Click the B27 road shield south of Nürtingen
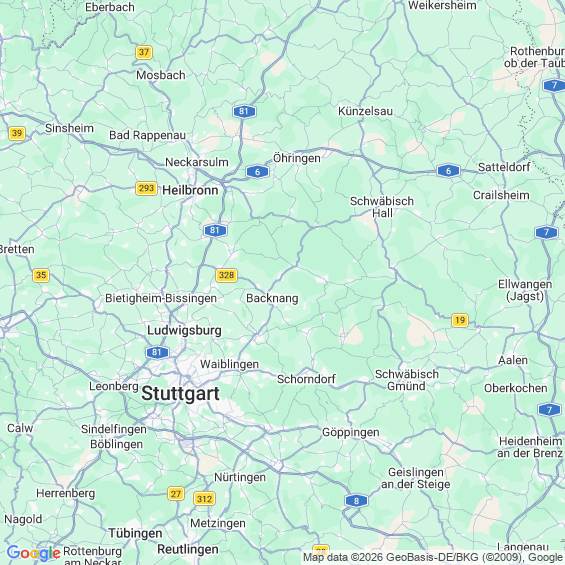 tap(176, 494)
